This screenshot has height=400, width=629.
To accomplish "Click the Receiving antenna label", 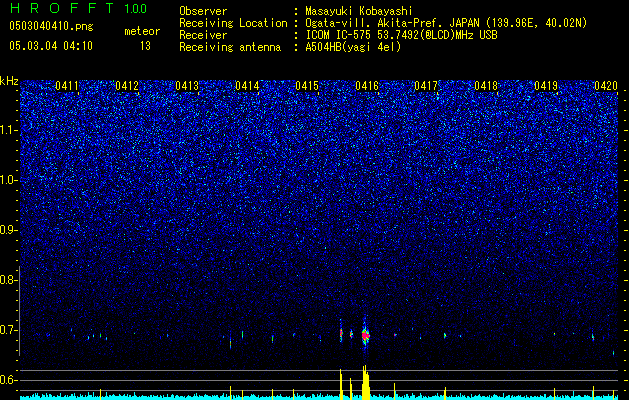I will 230,47.
